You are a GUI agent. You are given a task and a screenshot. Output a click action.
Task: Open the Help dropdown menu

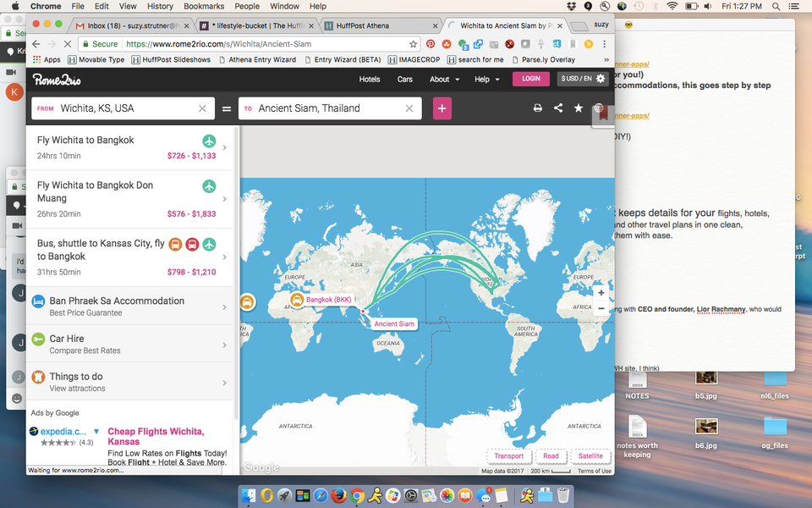[x=487, y=80]
